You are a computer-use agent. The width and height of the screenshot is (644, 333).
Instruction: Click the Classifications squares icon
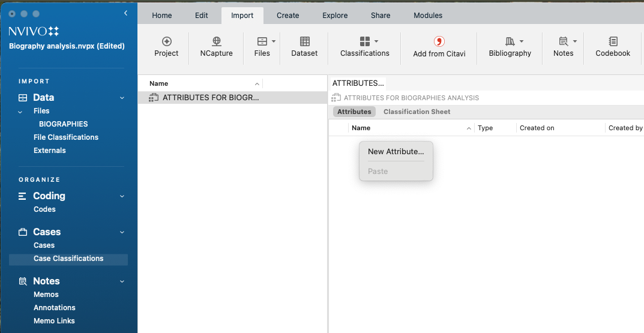(x=364, y=41)
